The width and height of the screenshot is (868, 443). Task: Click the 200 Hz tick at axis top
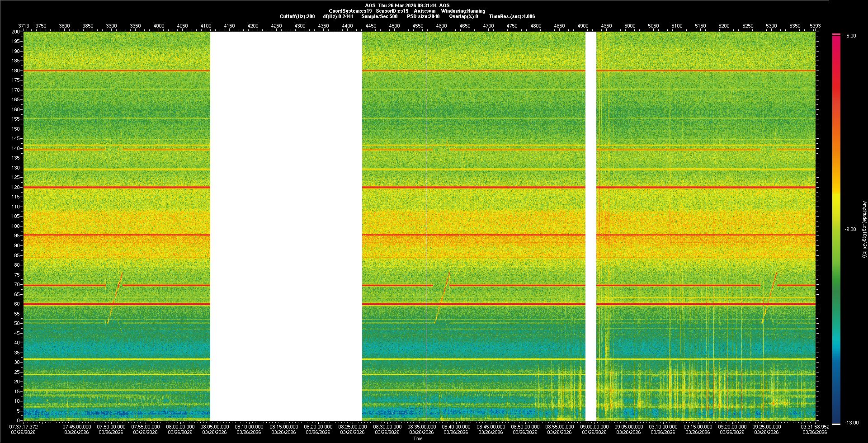[16, 32]
